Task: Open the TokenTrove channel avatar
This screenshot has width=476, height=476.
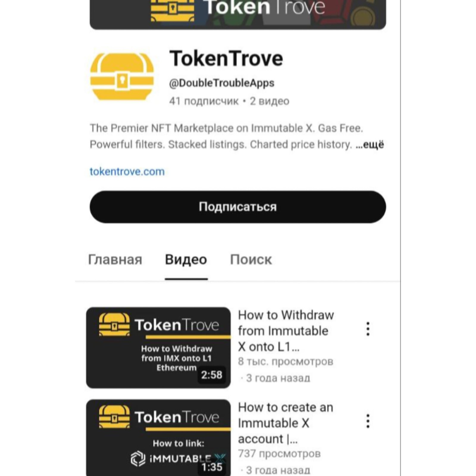Action: pyautogui.click(x=122, y=77)
